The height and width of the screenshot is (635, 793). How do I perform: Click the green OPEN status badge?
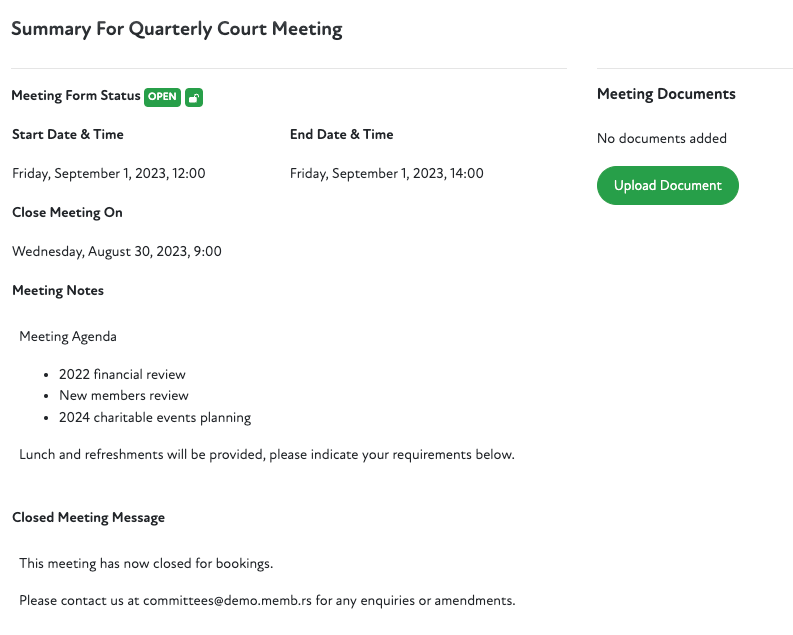(x=162, y=97)
